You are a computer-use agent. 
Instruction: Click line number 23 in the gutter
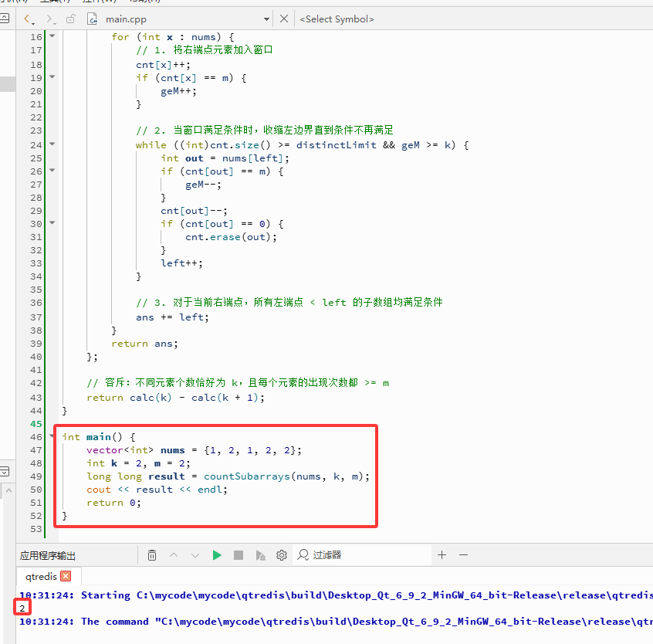[x=36, y=130]
